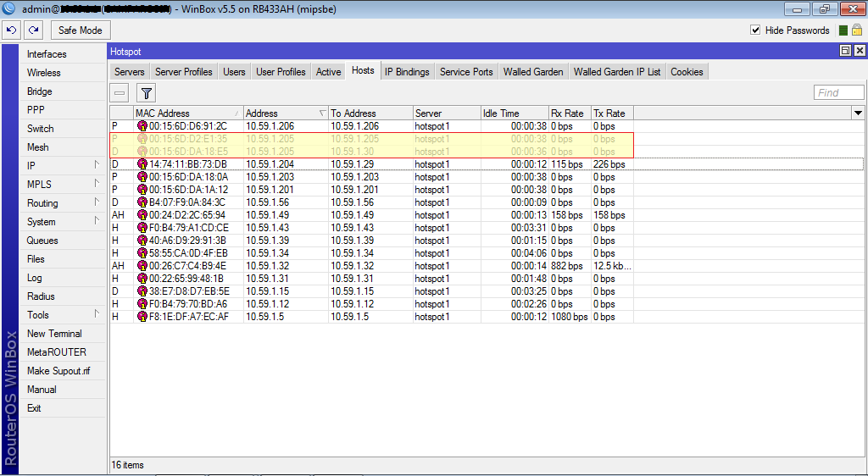This screenshot has width=868, height=476.
Task: Open Interfaces in the sidebar
Action: point(62,54)
